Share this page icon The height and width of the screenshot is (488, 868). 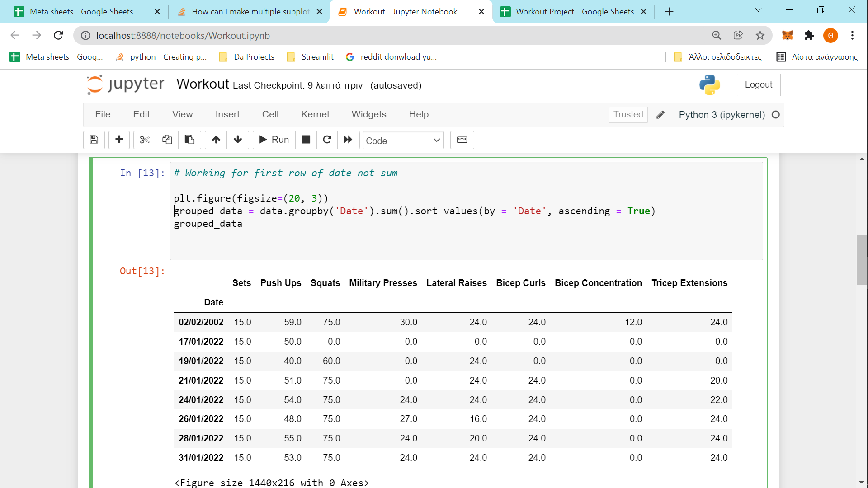coord(738,35)
